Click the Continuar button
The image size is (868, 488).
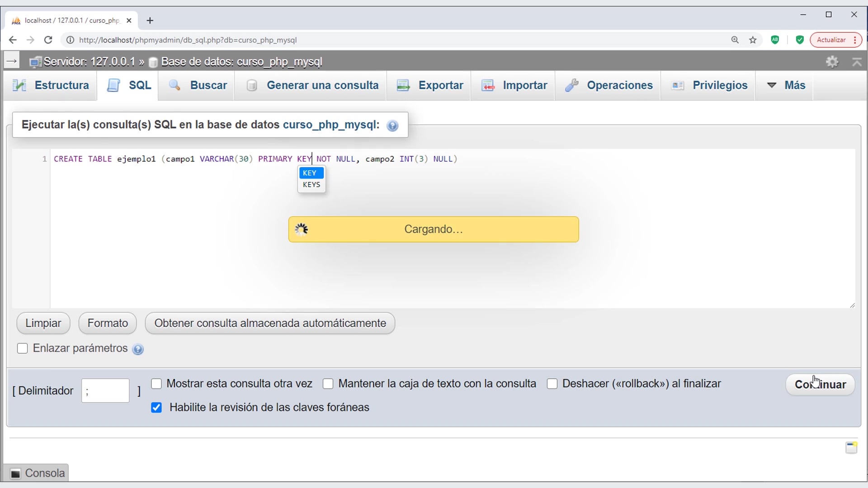pos(820,385)
